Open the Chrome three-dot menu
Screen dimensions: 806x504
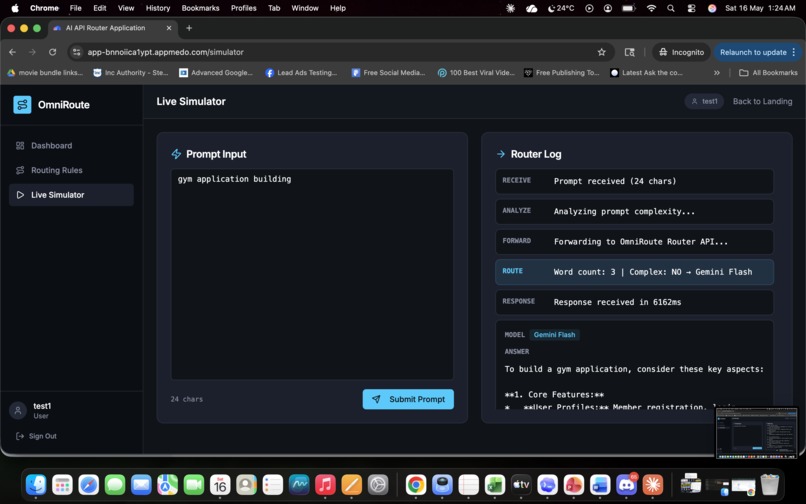(794, 52)
